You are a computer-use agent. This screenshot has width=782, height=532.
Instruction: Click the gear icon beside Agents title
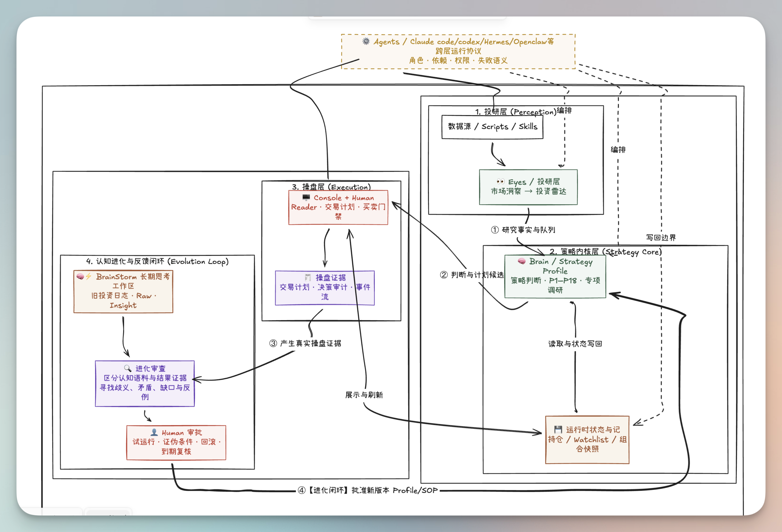[366, 42]
